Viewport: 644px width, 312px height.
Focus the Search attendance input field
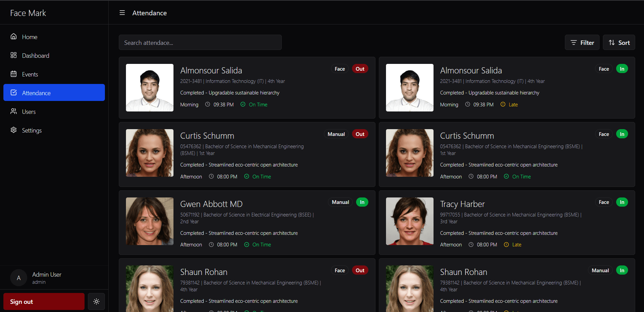(x=200, y=42)
